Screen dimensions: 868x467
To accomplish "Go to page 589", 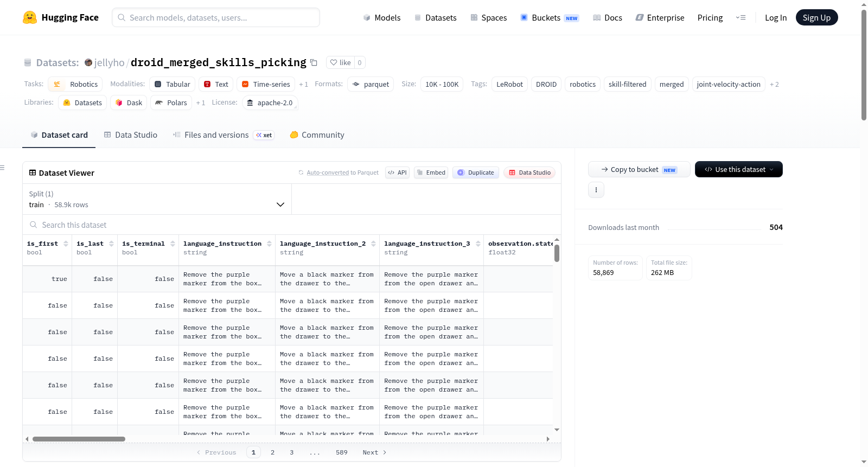I will pyautogui.click(x=342, y=452).
